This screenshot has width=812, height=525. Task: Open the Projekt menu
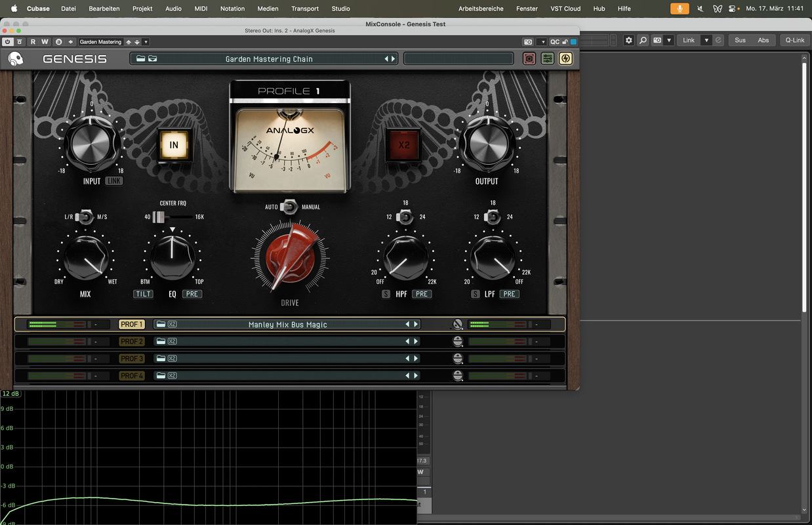[x=142, y=9]
